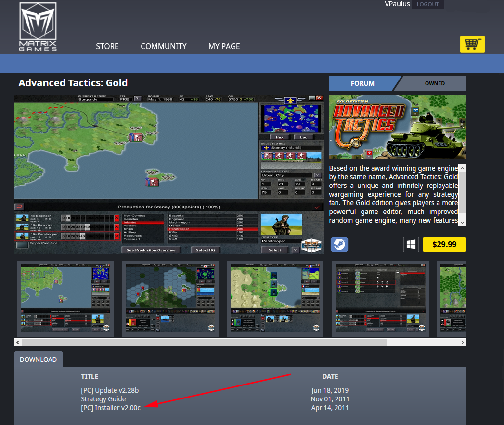Click the OWNED tab
The width and height of the screenshot is (504, 425).
(x=435, y=83)
